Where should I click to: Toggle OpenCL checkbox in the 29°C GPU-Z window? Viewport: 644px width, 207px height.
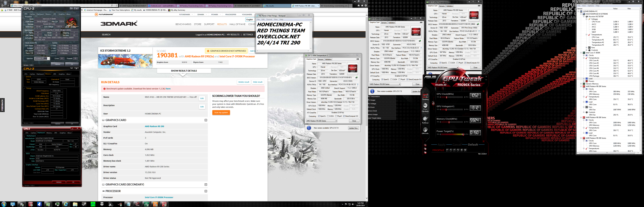pos(319,116)
